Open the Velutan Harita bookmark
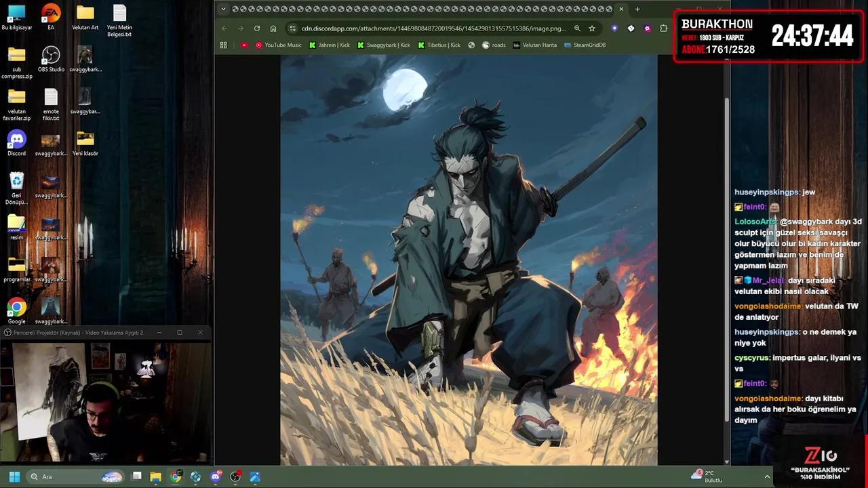This screenshot has width=868, height=488. [x=535, y=45]
